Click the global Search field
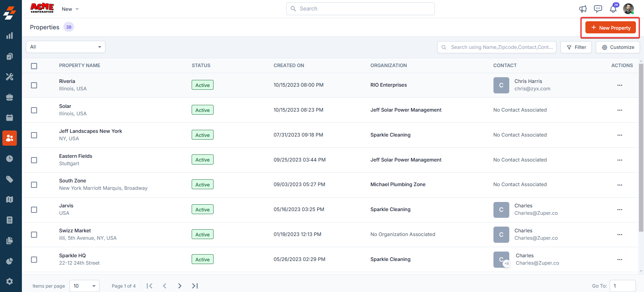The width and height of the screenshot is (644, 292). pyautogui.click(x=360, y=9)
